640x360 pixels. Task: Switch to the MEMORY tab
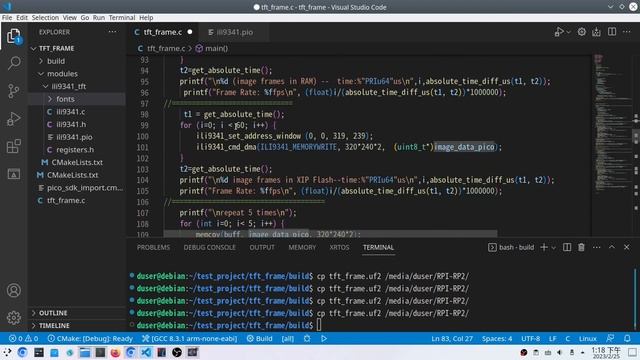(302, 247)
